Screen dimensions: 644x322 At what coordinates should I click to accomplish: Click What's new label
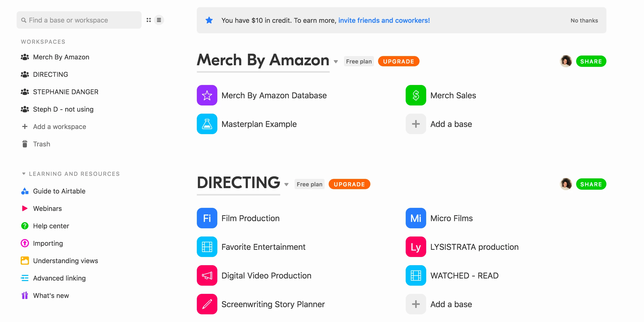tap(51, 295)
